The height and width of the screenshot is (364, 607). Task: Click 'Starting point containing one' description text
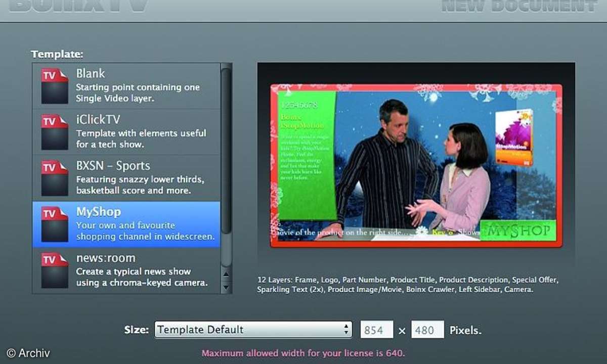point(138,87)
